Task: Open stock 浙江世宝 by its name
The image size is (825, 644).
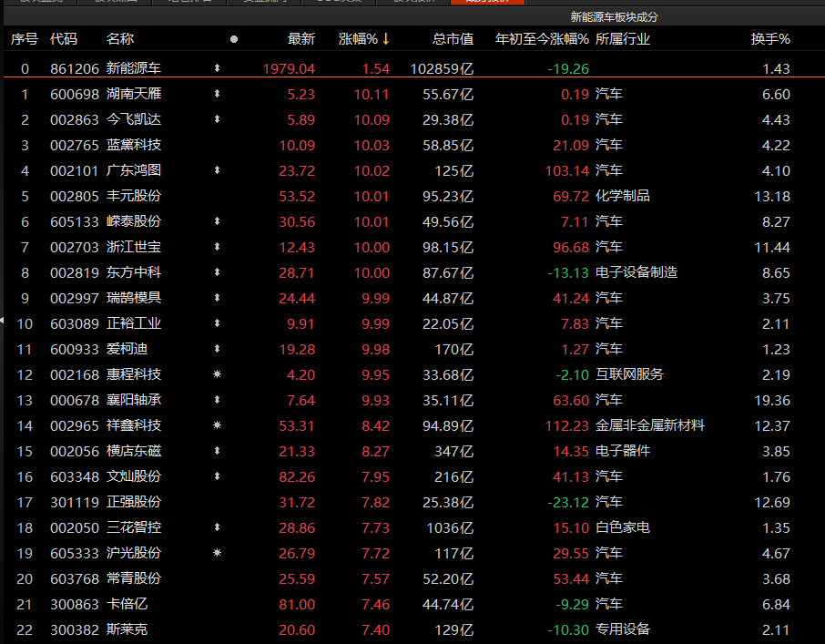Action: point(134,247)
